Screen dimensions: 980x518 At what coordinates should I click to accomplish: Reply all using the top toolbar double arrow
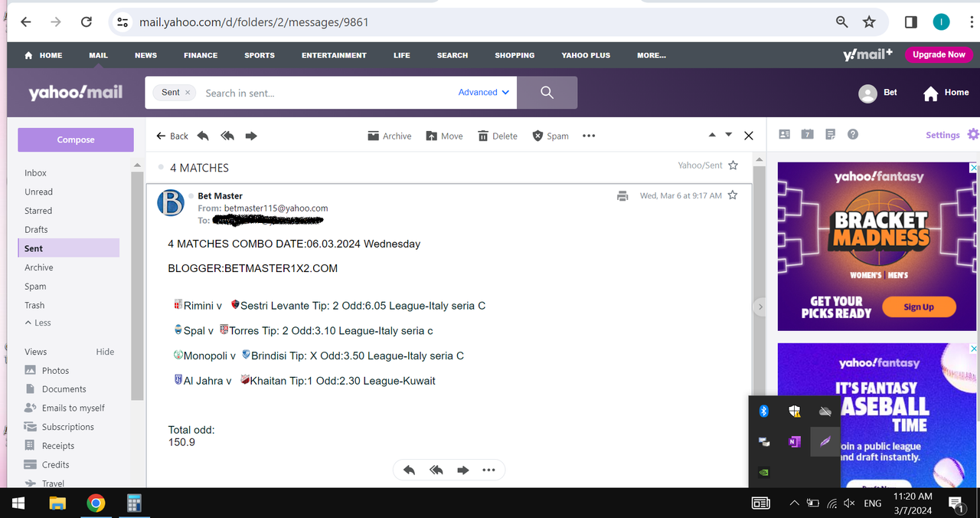coord(227,136)
